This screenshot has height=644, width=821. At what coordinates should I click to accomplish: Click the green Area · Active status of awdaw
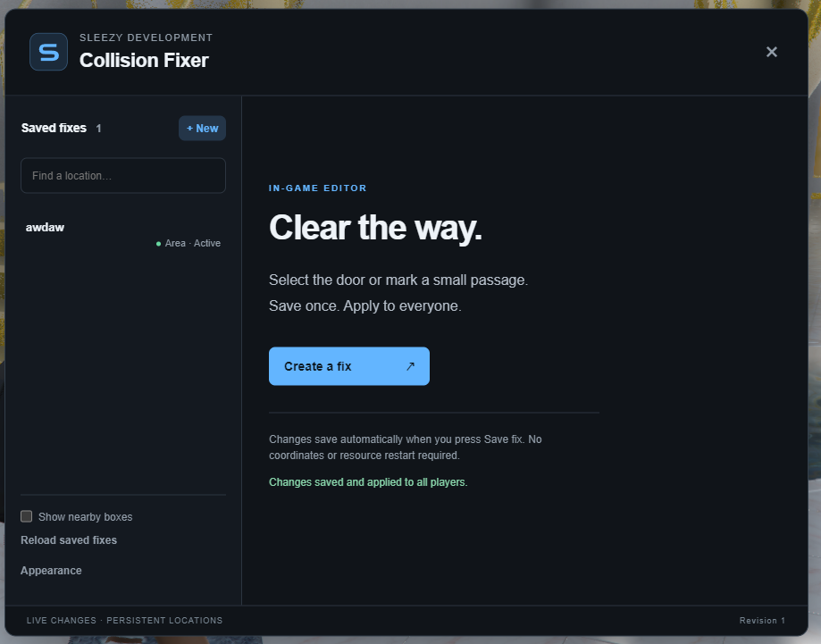[188, 244]
